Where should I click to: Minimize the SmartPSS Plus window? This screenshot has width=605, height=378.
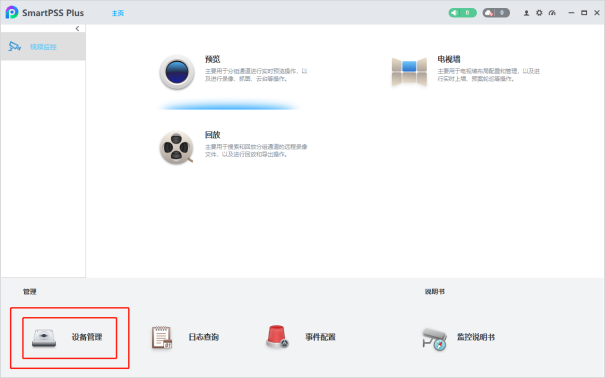click(571, 13)
